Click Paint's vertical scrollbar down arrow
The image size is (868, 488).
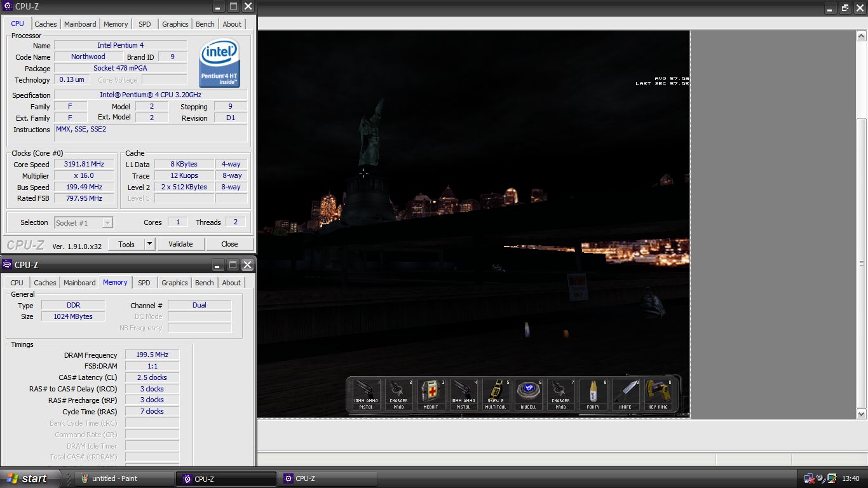(862, 414)
